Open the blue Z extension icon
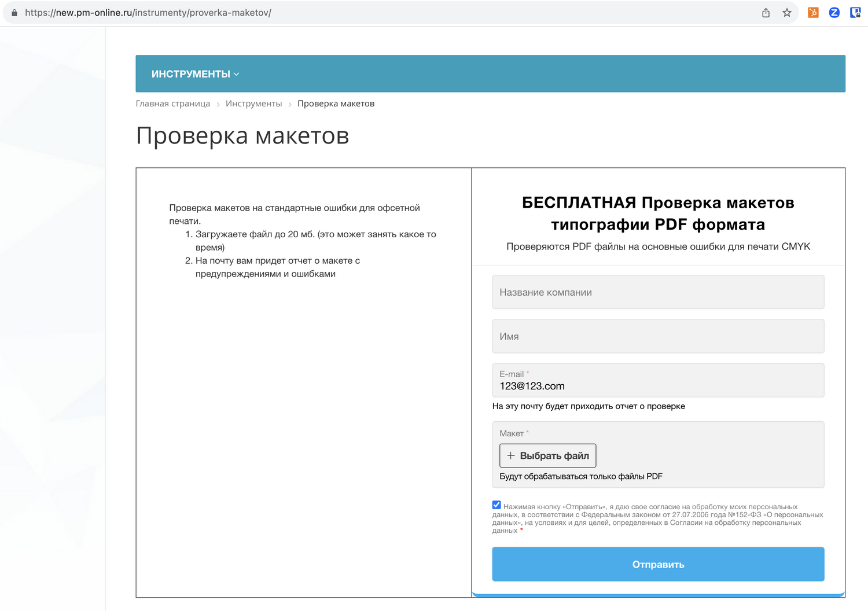Image resolution: width=868 pixels, height=611 pixels. [x=834, y=12]
